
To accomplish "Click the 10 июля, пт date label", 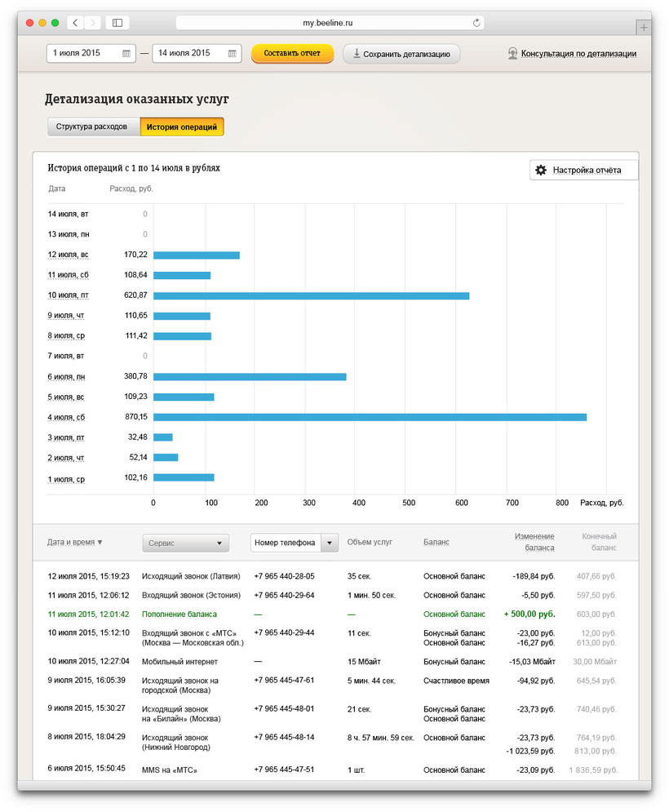I will [68, 295].
